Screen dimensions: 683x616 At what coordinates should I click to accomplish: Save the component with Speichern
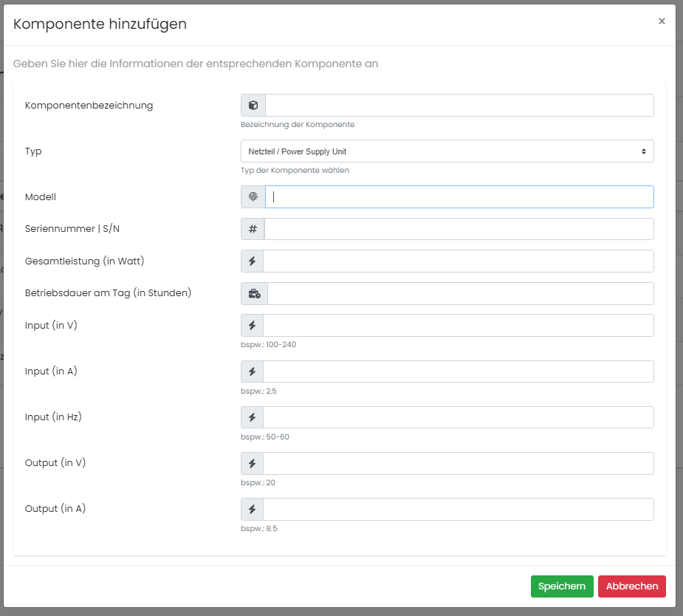coord(562,586)
